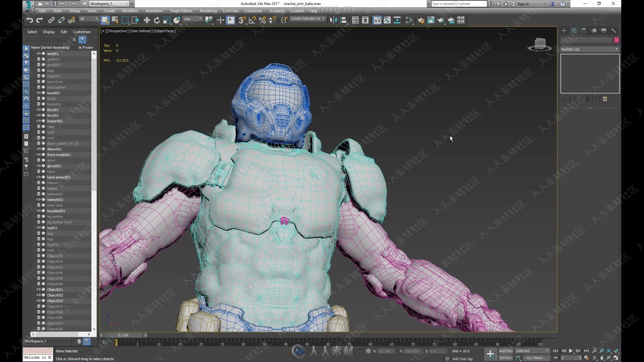The width and height of the screenshot is (644, 362).
Task: Open Schematic View
Action: point(397,20)
